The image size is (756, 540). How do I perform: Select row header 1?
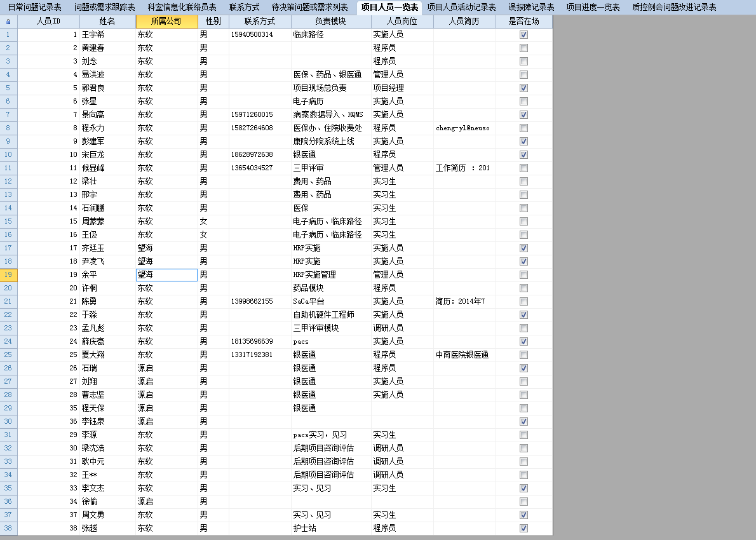(x=9, y=35)
